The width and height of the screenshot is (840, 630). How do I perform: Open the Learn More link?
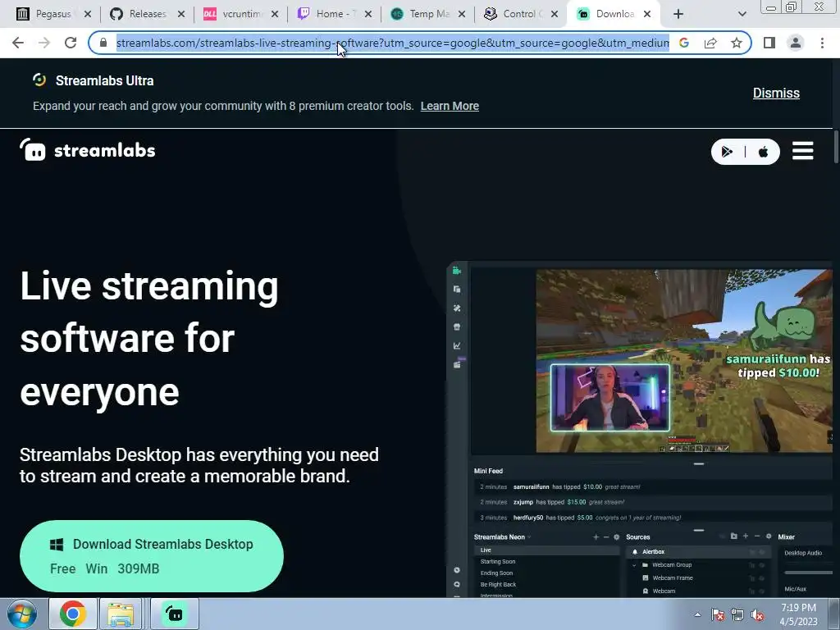pyautogui.click(x=450, y=106)
